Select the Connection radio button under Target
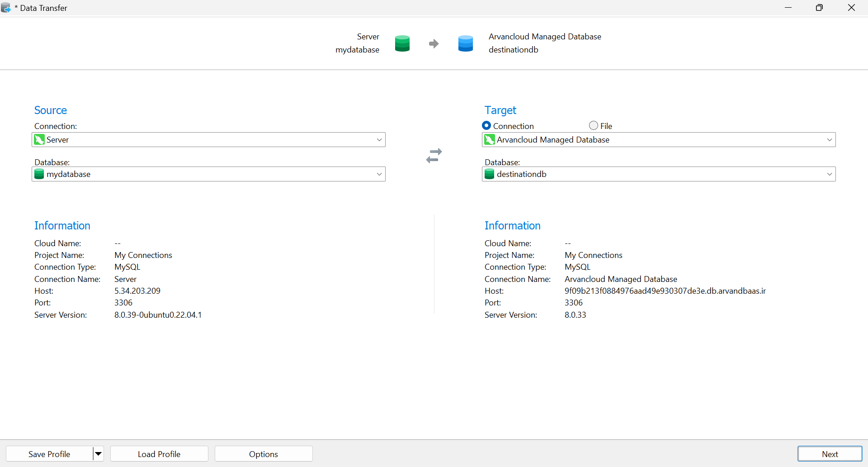The height and width of the screenshot is (467, 868). click(x=486, y=126)
